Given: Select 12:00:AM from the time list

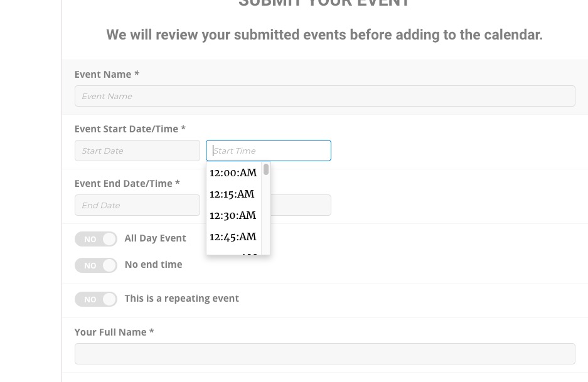Looking at the screenshot, I should point(233,173).
